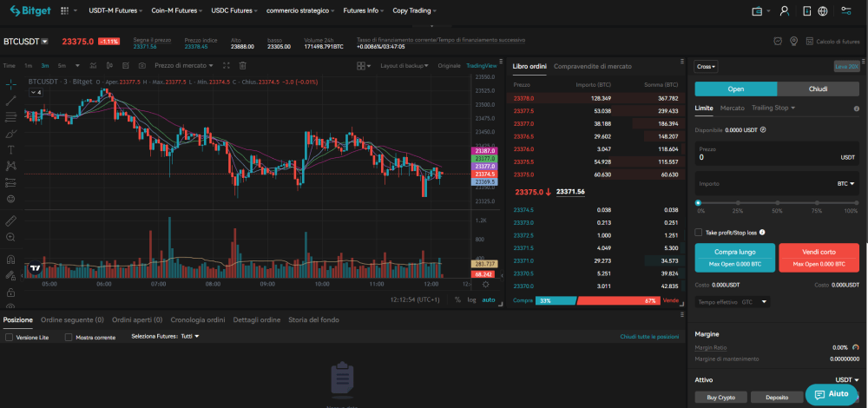Open the forecasting and position tool
Image resolution: width=868 pixels, height=408 pixels.
[10, 182]
